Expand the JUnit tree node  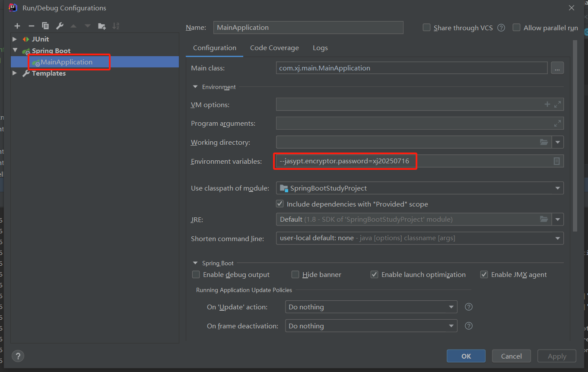click(15, 39)
